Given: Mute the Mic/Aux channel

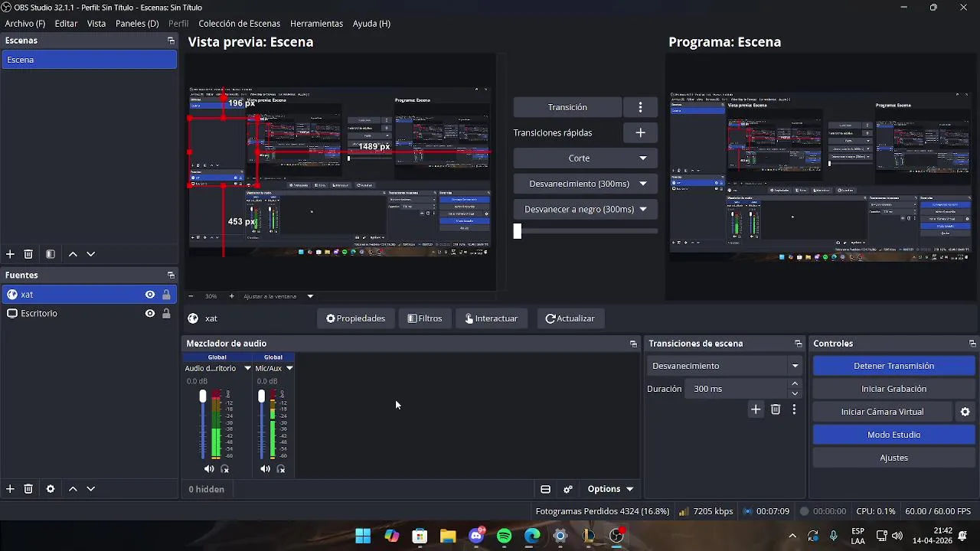Looking at the screenshot, I should tap(265, 469).
